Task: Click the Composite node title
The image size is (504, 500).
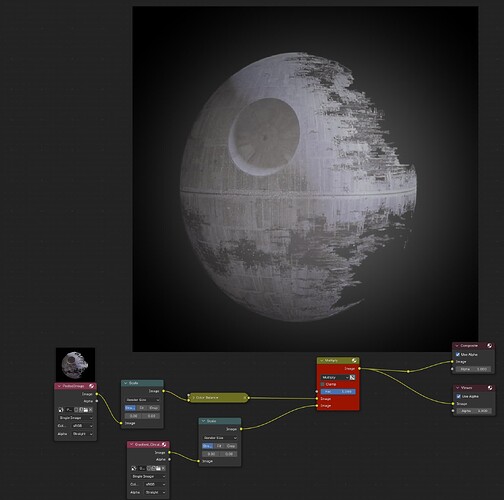Action: (469, 346)
